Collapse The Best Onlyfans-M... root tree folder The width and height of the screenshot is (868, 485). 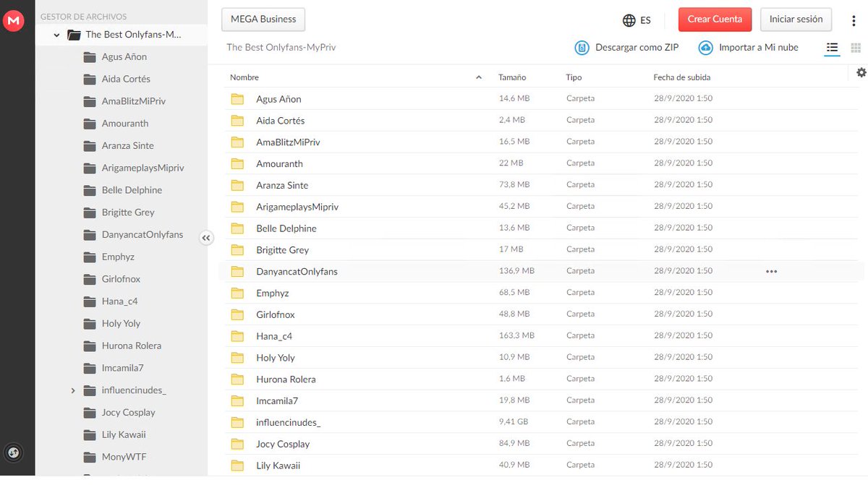tap(56, 35)
